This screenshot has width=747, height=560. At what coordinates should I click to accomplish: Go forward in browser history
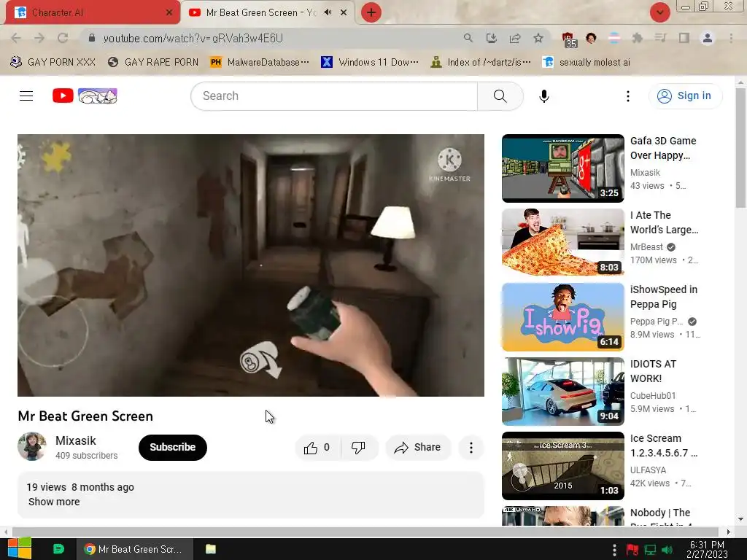click(39, 38)
